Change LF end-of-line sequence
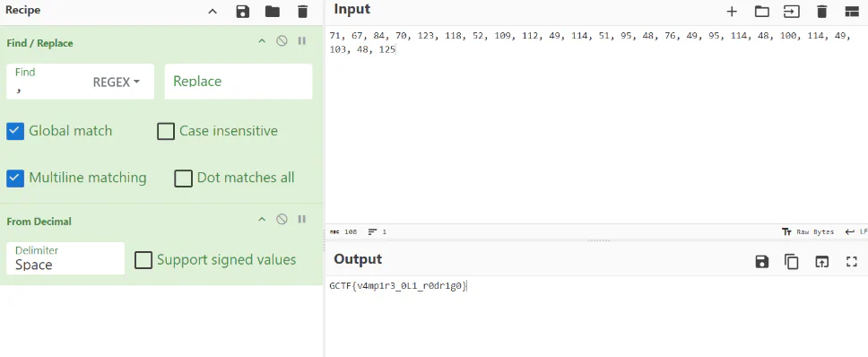The height and width of the screenshot is (357, 868). 855,232
